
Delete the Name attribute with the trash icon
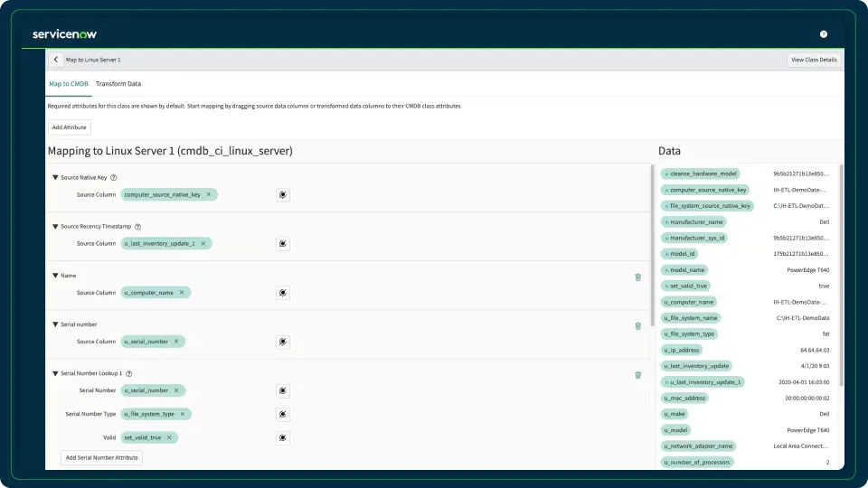pyautogui.click(x=637, y=277)
